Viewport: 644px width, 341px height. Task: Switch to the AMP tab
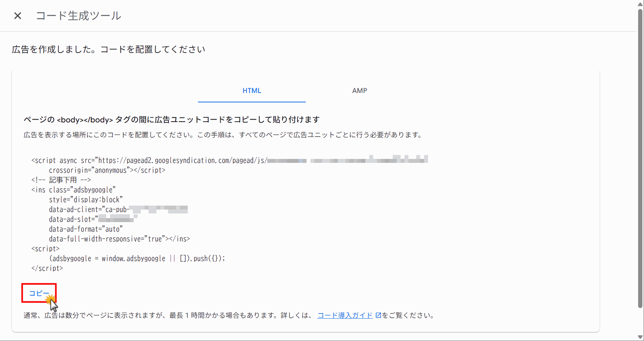click(359, 91)
